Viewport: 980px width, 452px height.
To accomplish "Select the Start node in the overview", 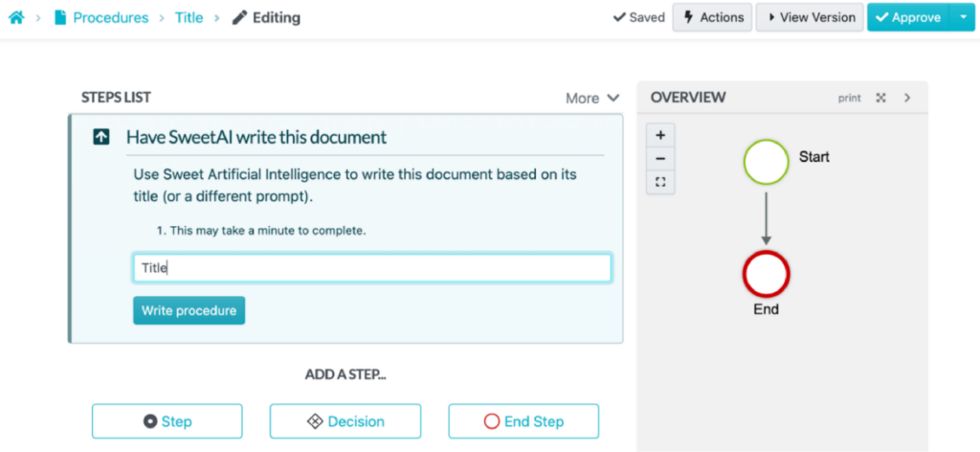I will (x=766, y=162).
